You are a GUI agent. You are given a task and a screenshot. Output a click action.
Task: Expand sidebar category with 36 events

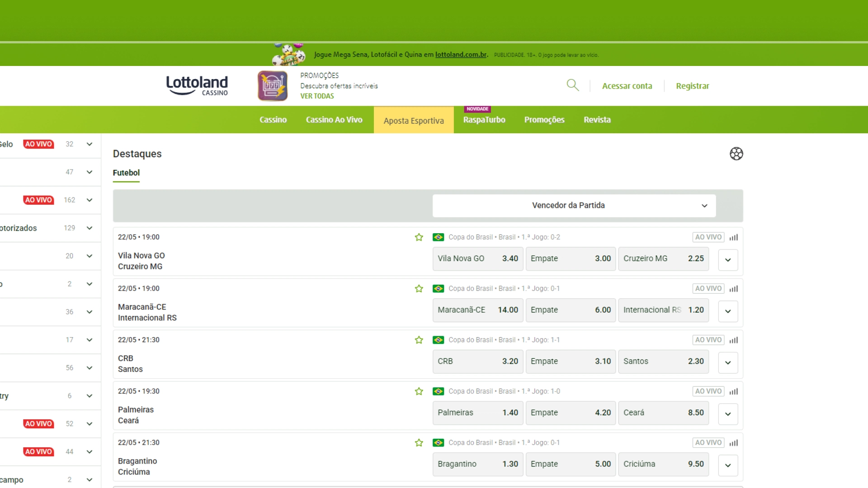pos(90,312)
